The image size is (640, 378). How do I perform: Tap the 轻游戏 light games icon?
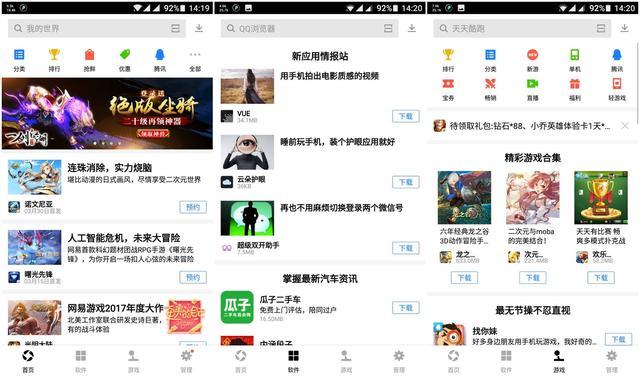[x=617, y=84]
